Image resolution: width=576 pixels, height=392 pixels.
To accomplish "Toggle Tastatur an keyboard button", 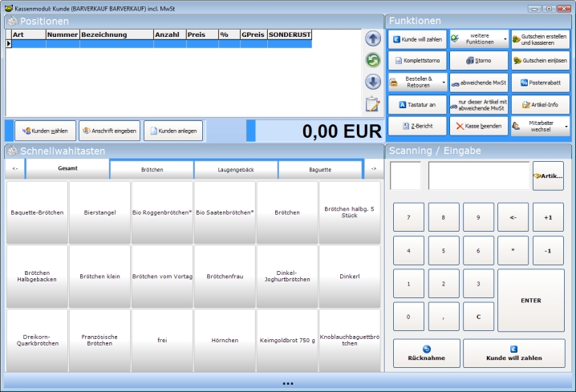I will coord(416,104).
